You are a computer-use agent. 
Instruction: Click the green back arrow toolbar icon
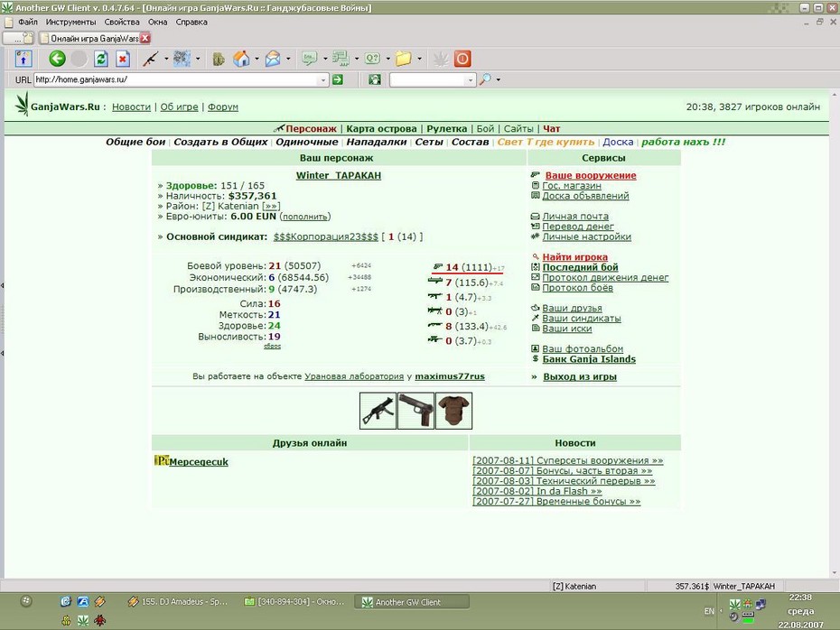tap(57, 59)
